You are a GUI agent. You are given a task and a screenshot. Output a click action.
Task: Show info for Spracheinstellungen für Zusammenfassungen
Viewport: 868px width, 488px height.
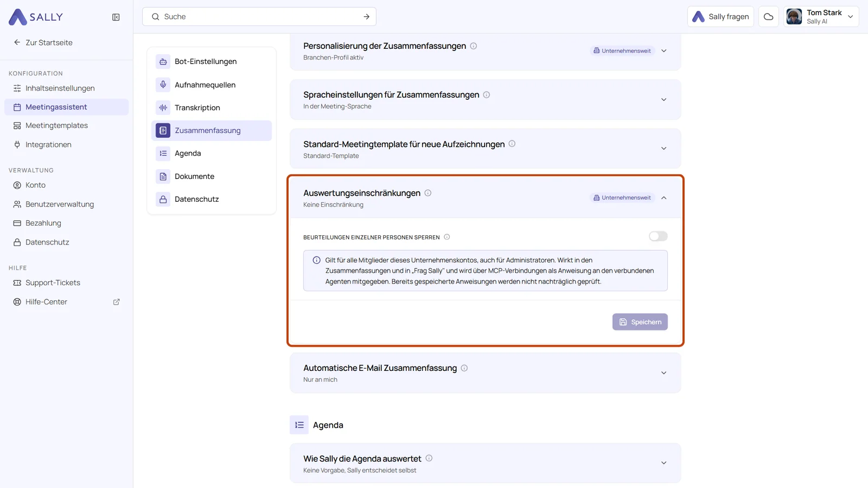[486, 95]
